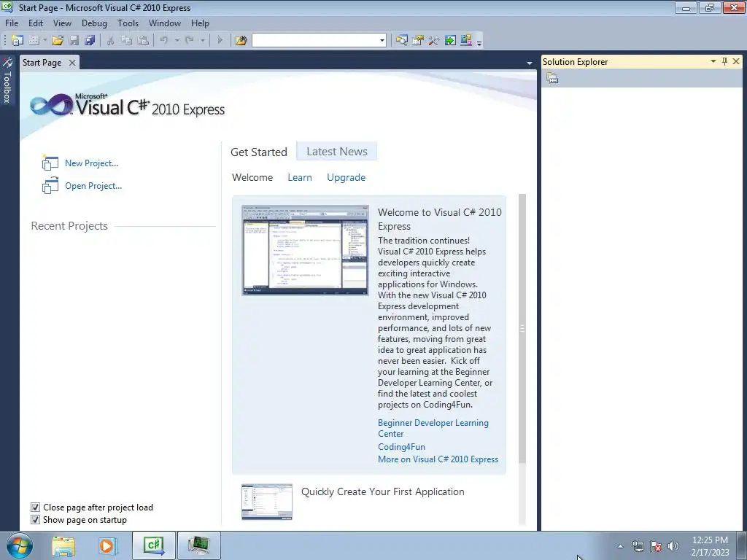Toggle Solution Explorer auto-hide pin
747x560 pixels.
pos(724,61)
